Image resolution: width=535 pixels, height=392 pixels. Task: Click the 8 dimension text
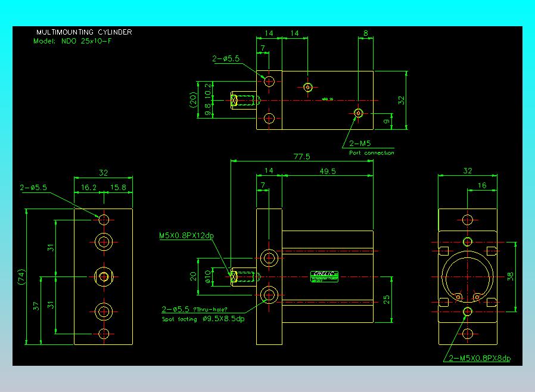tap(366, 33)
